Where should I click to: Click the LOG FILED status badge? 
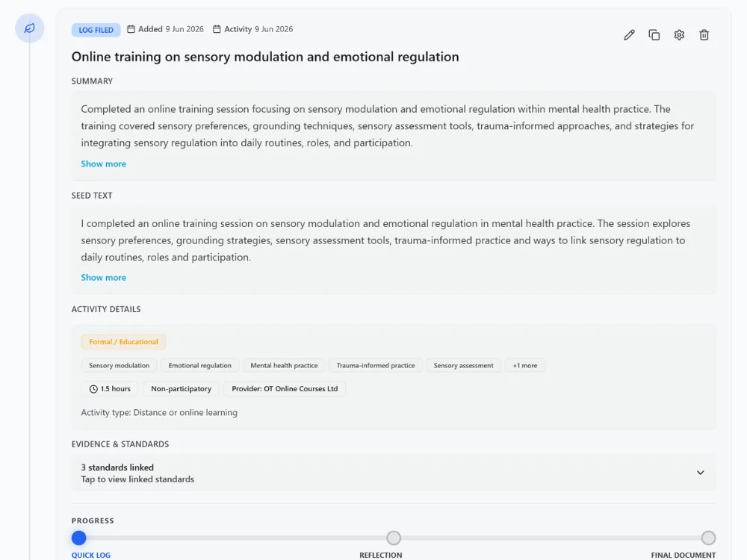(96, 30)
